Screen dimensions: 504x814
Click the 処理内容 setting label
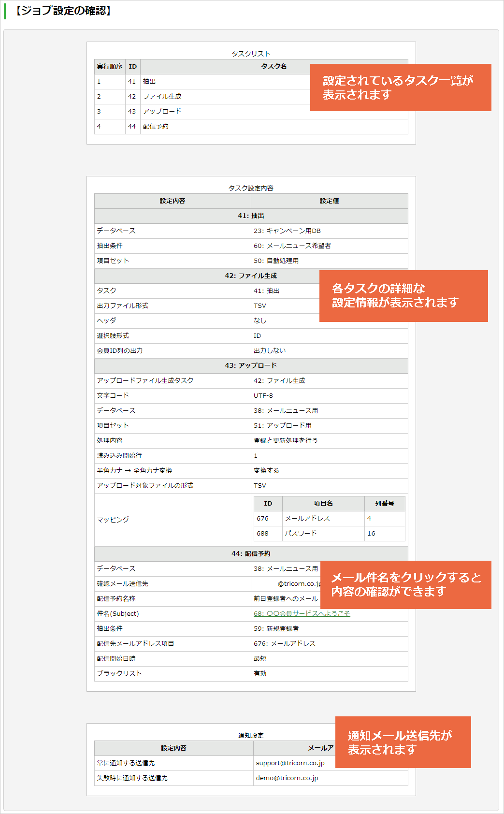(x=110, y=441)
